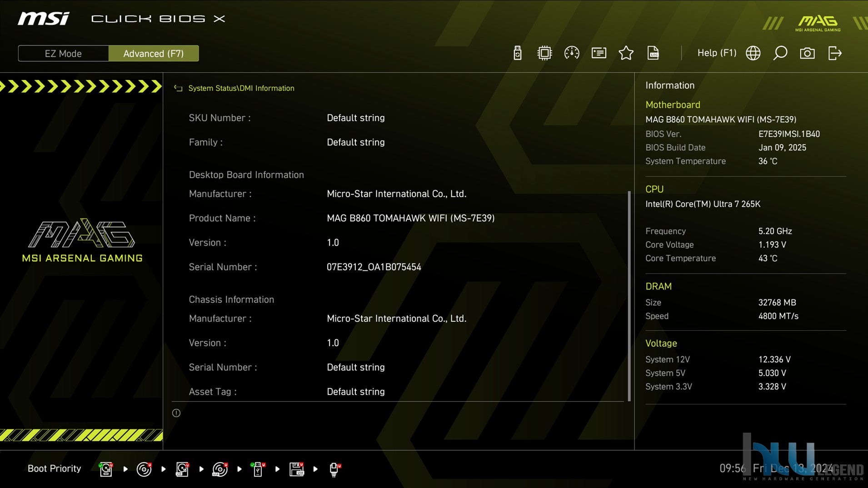Select Product Name MAG B860 TOMAHAWK value
The width and height of the screenshot is (868, 488).
pos(411,218)
